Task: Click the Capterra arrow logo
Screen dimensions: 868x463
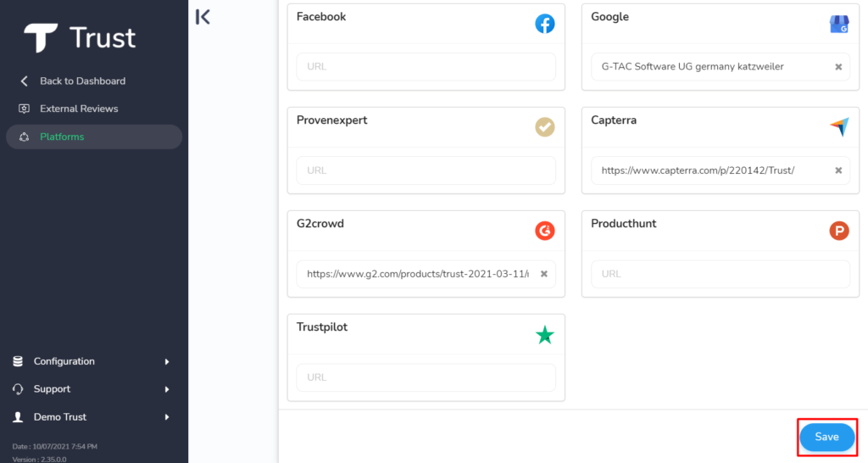Action: point(839,127)
